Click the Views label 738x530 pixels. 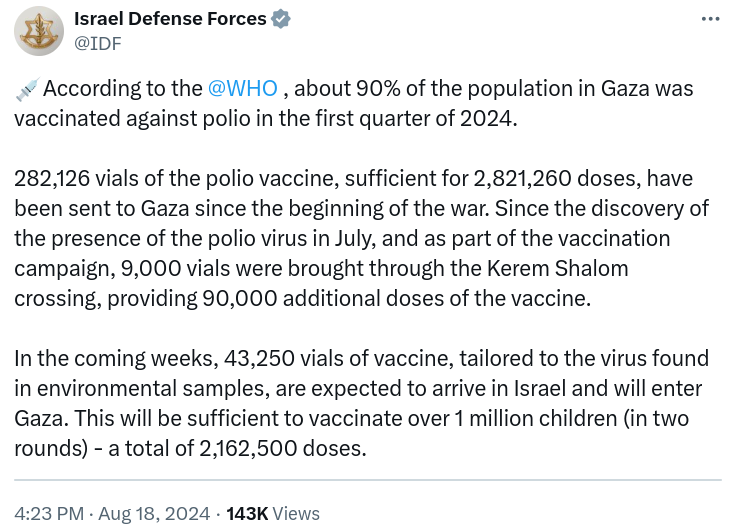tap(296, 514)
